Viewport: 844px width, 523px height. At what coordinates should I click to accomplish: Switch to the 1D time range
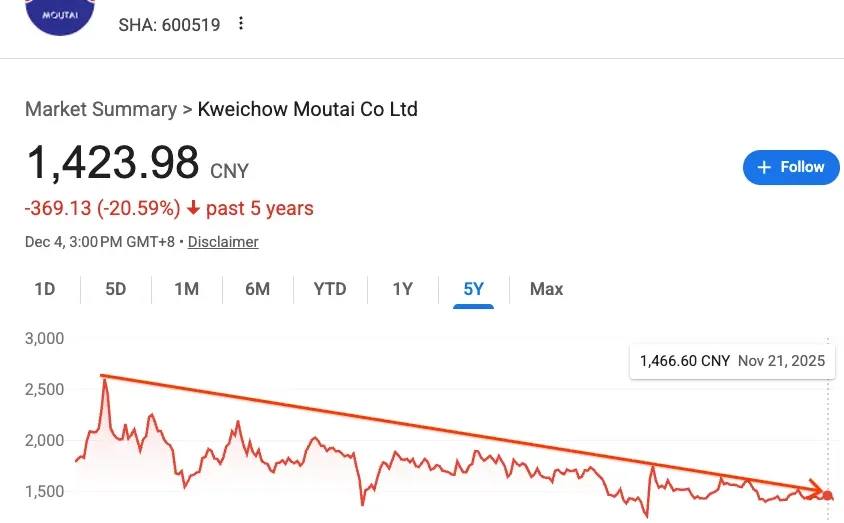click(x=45, y=289)
